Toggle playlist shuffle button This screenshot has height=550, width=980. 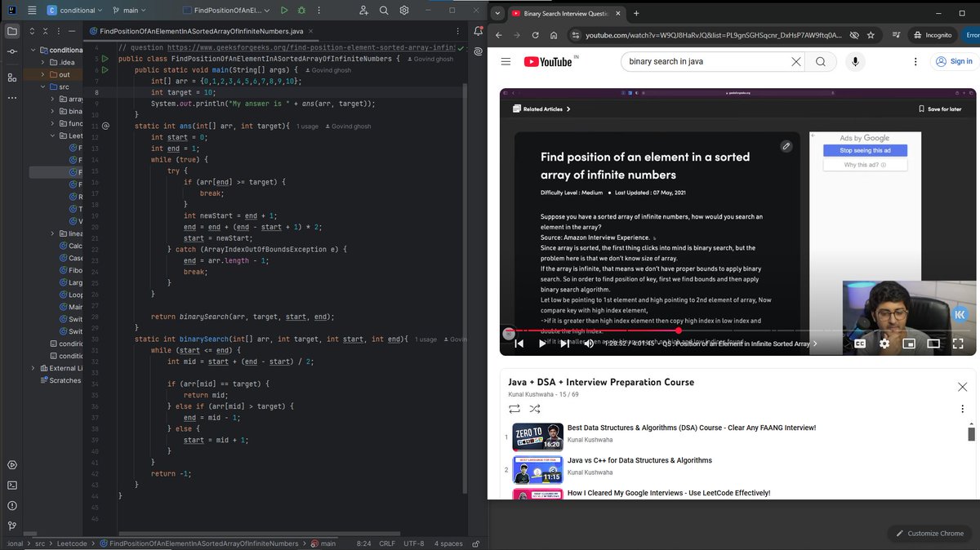click(534, 408)
